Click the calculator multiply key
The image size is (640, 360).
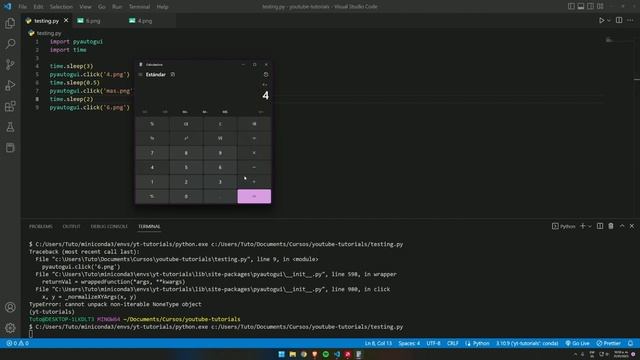click(x=254, y=153)
